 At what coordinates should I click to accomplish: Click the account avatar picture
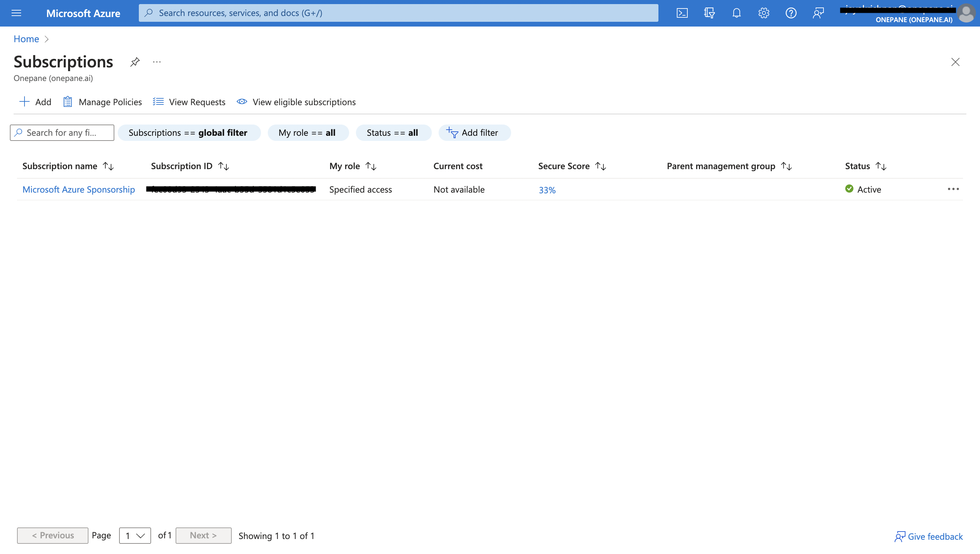point(966,13)
